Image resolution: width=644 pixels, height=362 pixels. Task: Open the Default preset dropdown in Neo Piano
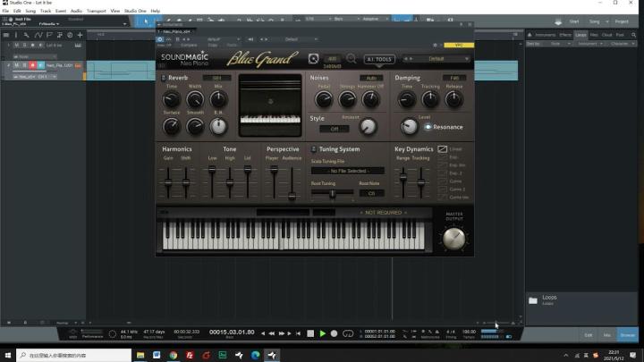coord(436,59)
